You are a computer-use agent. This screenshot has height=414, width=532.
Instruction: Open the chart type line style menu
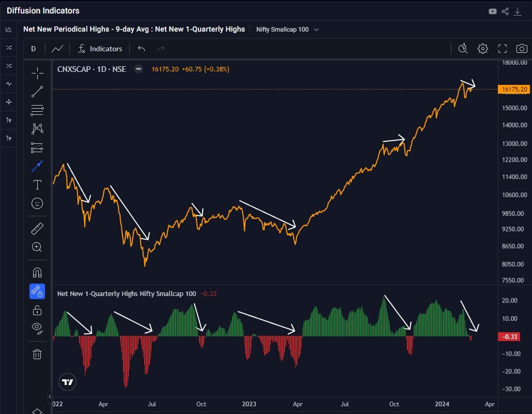coord(57,49)
